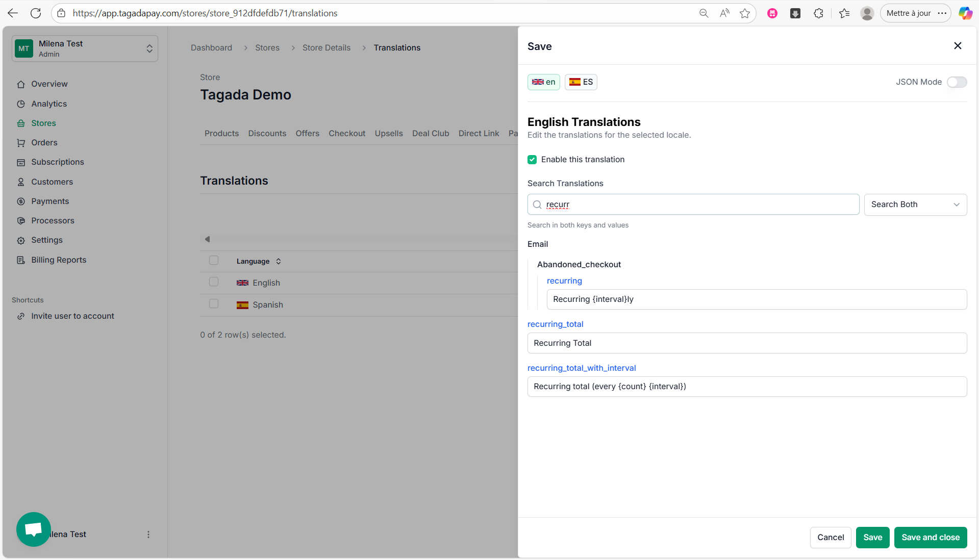Click the Billing Reports document icon
This screenshot has width=979, height=560.
tap(21, 260)
